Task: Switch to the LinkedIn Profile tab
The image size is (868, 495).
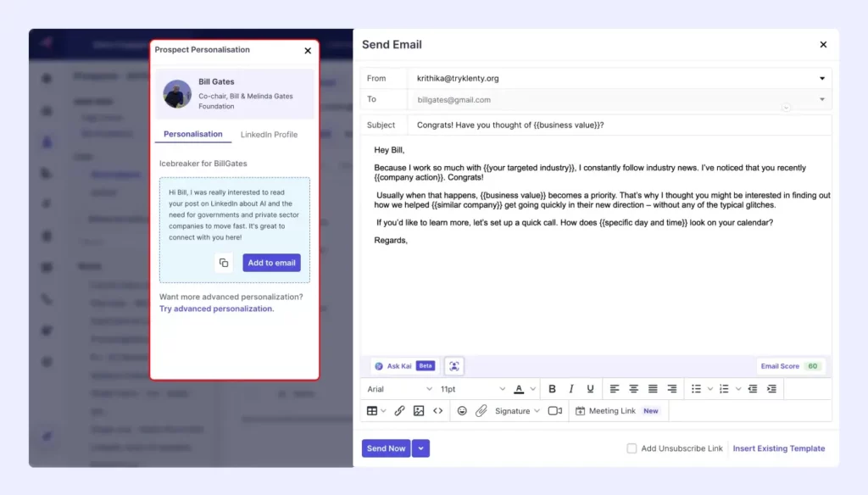Action: pos(269,135)
